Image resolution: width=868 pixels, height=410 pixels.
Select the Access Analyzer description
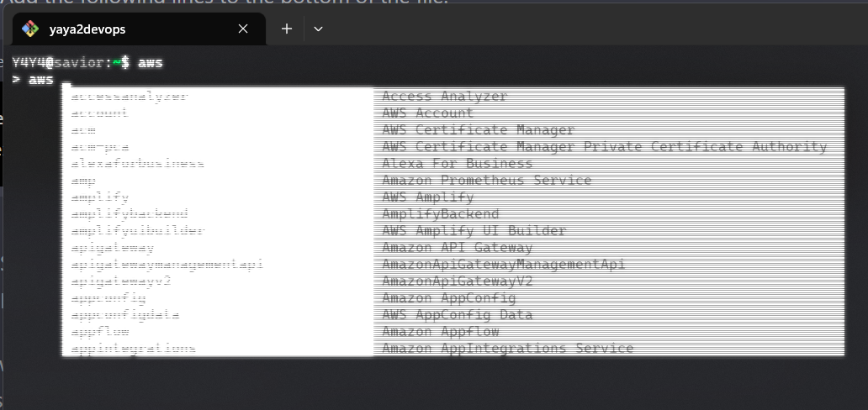pos(445,97)
